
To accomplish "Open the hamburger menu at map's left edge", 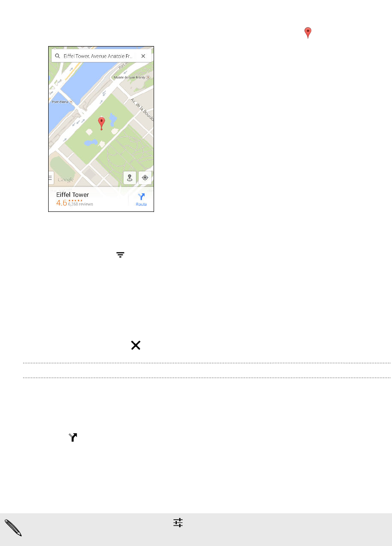I will (51, 177).
